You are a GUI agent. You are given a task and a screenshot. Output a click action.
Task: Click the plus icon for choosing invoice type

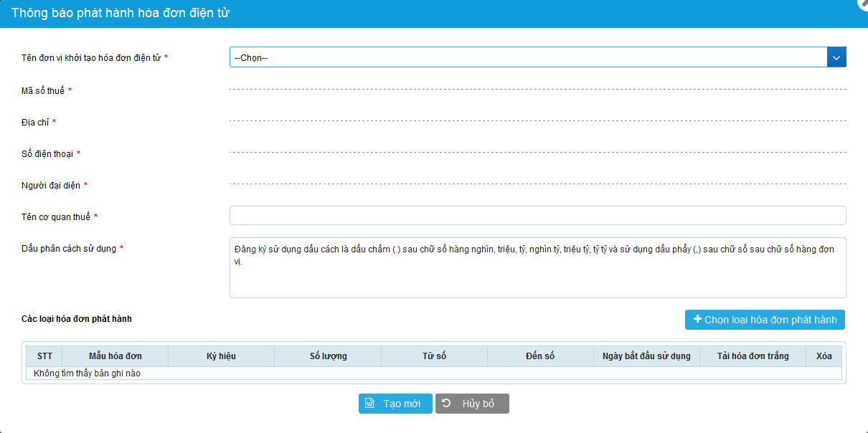pos(697,320)
